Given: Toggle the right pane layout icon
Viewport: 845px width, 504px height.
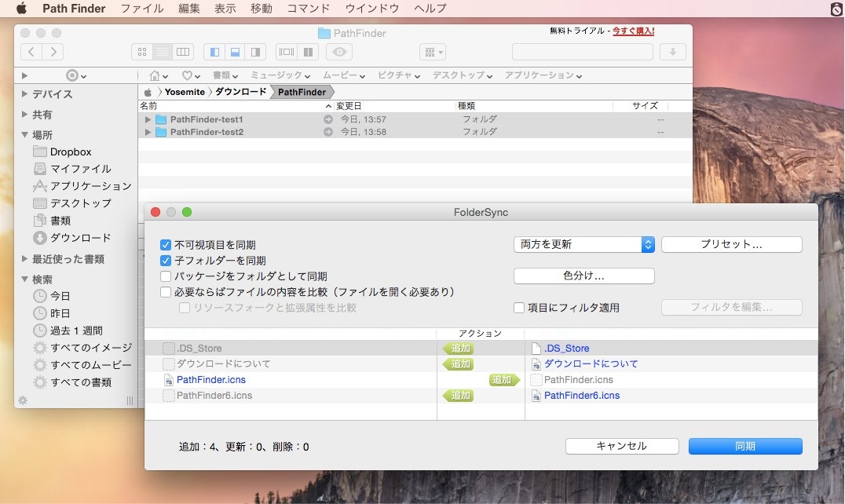Looking at the screenshot, I should pyautogui.click(x=255, y=52).
